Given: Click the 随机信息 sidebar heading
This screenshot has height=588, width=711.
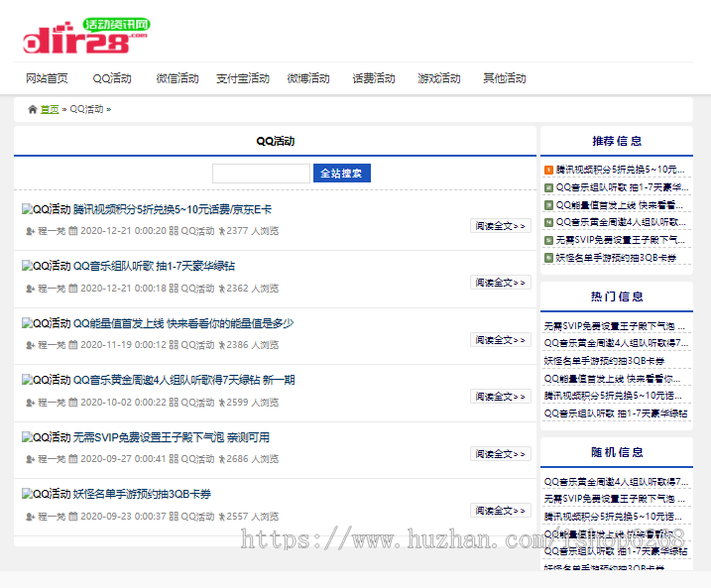Looking at the screenshot, I should 617,452.
